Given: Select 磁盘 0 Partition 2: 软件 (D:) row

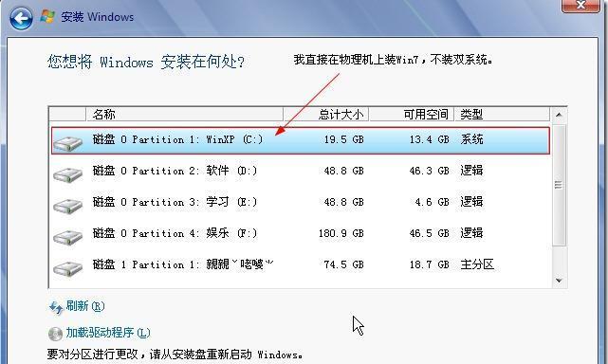Looking at the screenshot, I should coord(301,171).
